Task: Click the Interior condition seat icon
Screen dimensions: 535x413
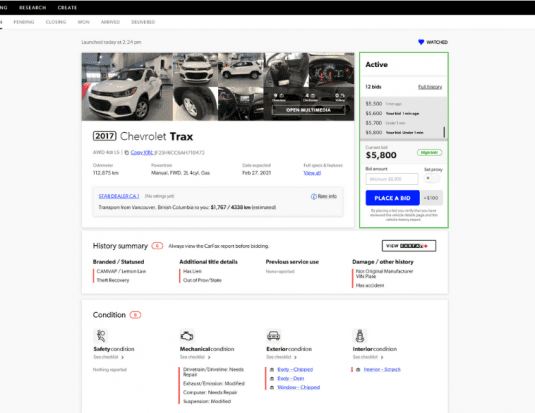Action: coord(360,336)
